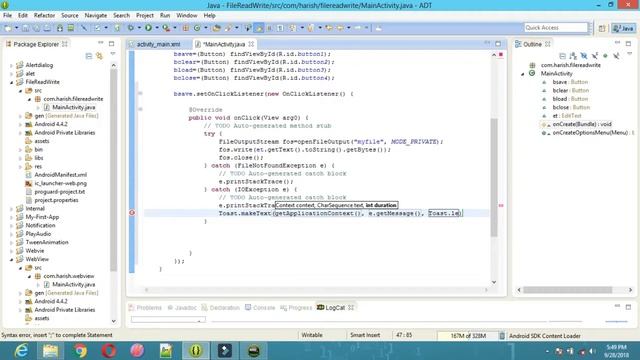Click the Outline horizontal scrollbar
The width and height of the screenshot is (640, 360).
[567, 290]
